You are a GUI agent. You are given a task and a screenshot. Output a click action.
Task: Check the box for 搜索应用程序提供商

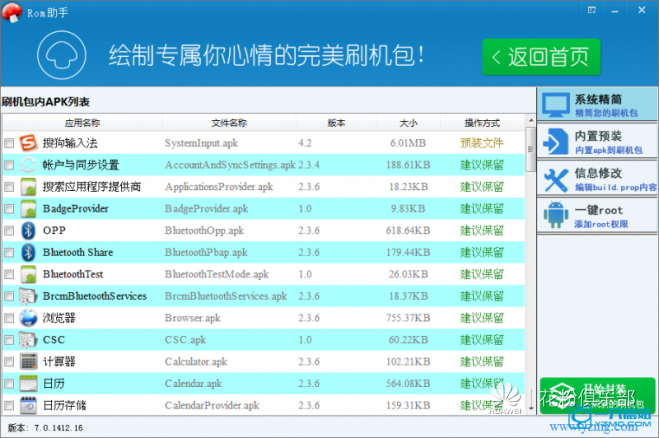9,187
